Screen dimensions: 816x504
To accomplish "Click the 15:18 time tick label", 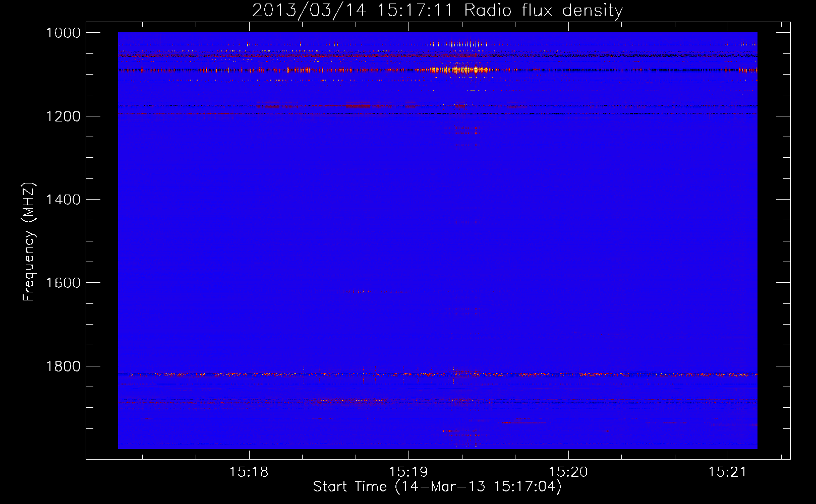I will [249, 472].
